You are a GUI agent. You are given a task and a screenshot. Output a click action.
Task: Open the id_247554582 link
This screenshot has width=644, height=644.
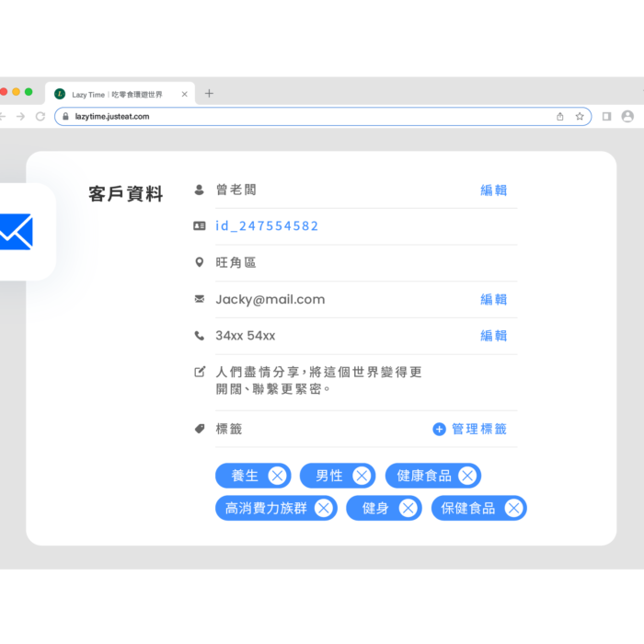point(267,226)
